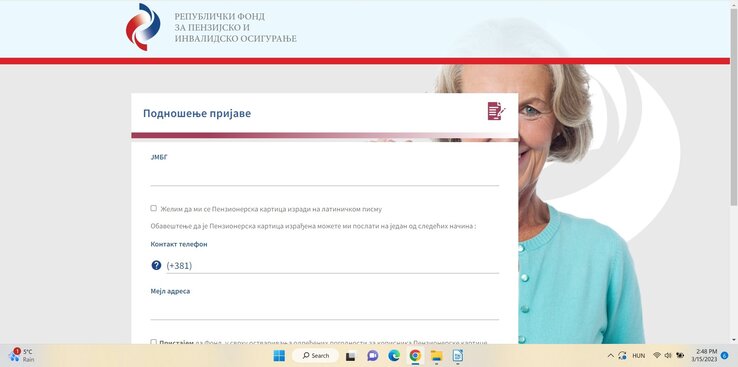Open the Windows Start menu

click(x=279, y=356)
